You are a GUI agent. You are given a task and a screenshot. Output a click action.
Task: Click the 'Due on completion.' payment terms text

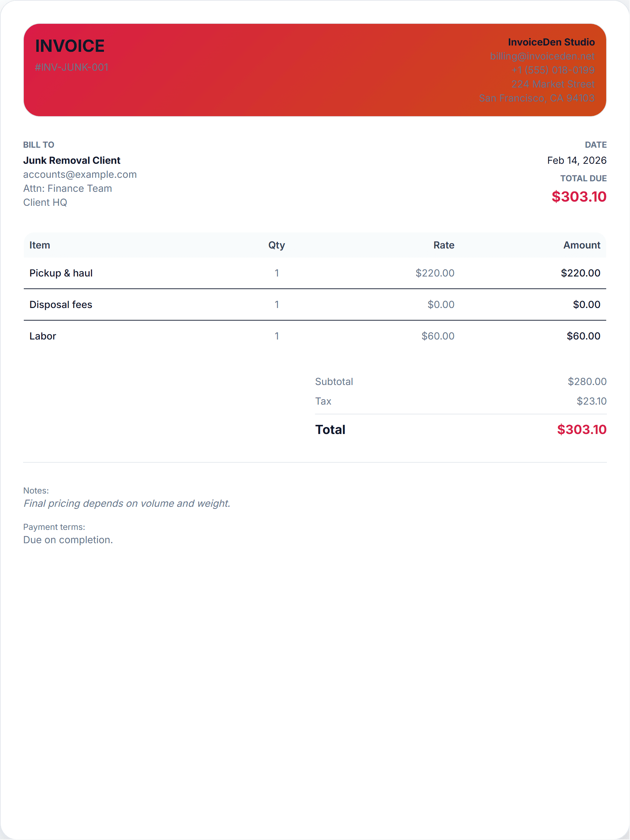(68, 540)
